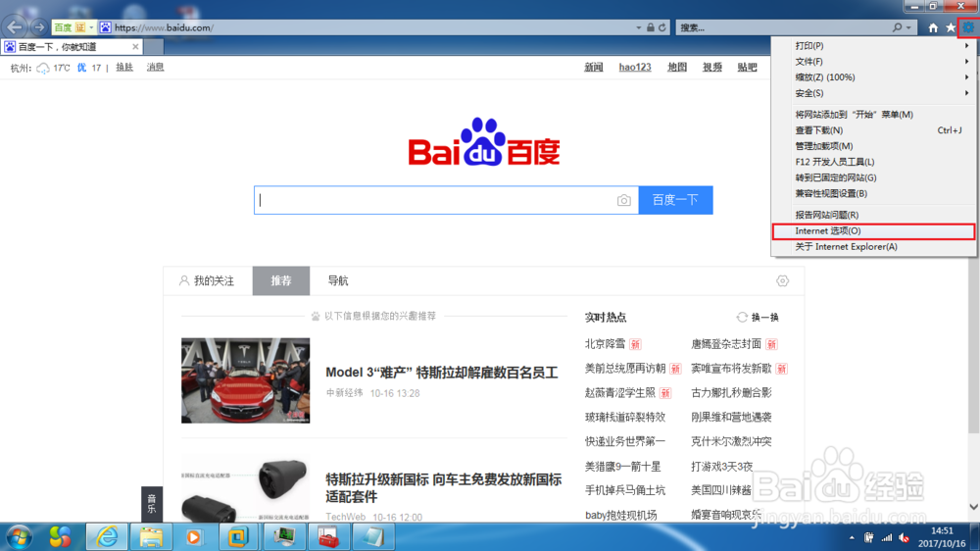
Task: Open hot topic 克什米尔激烈冲突
Action: pos(731,441)
